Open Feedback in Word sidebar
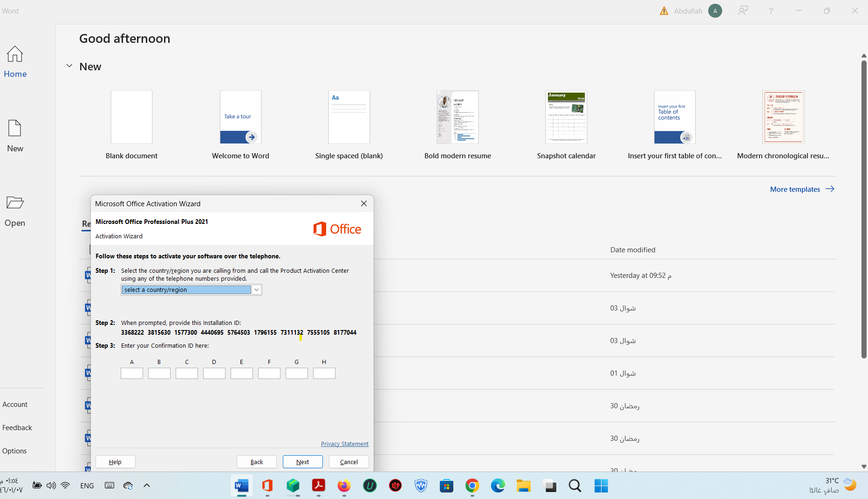The height and width of the screenshot is (499, 868). pyautogui.click(x=17, y=428)
